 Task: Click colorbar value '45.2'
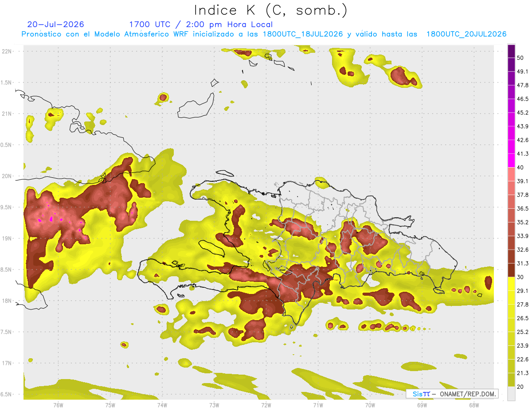pos(523,113)
